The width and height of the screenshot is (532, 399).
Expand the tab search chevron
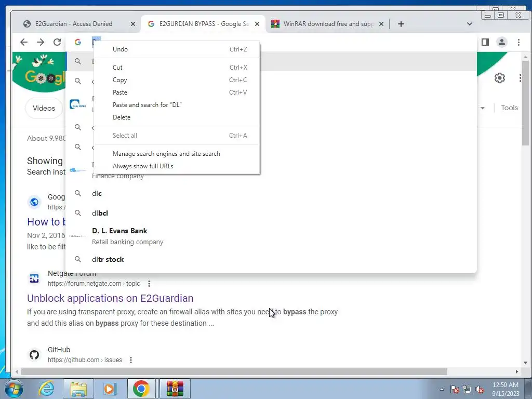coord(470,24)
